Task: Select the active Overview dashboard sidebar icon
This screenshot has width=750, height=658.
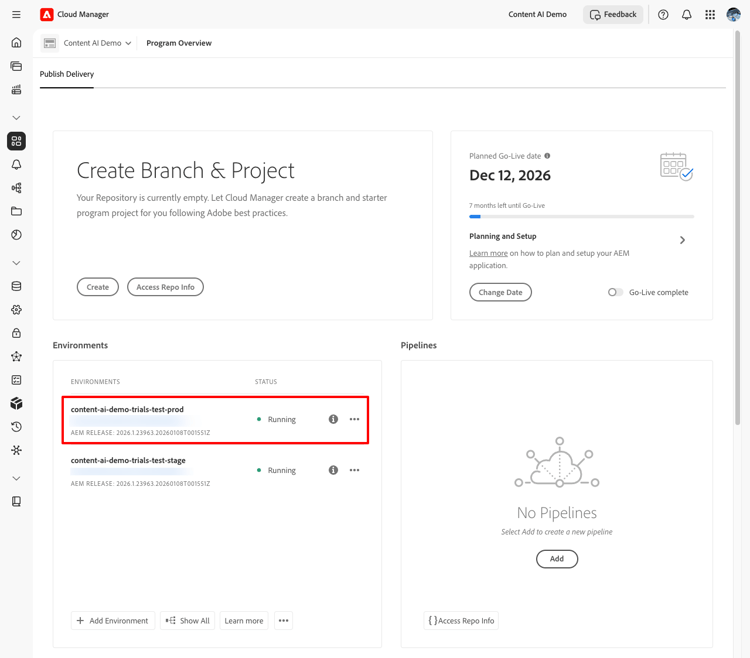Action: click(x=16, y=141)
